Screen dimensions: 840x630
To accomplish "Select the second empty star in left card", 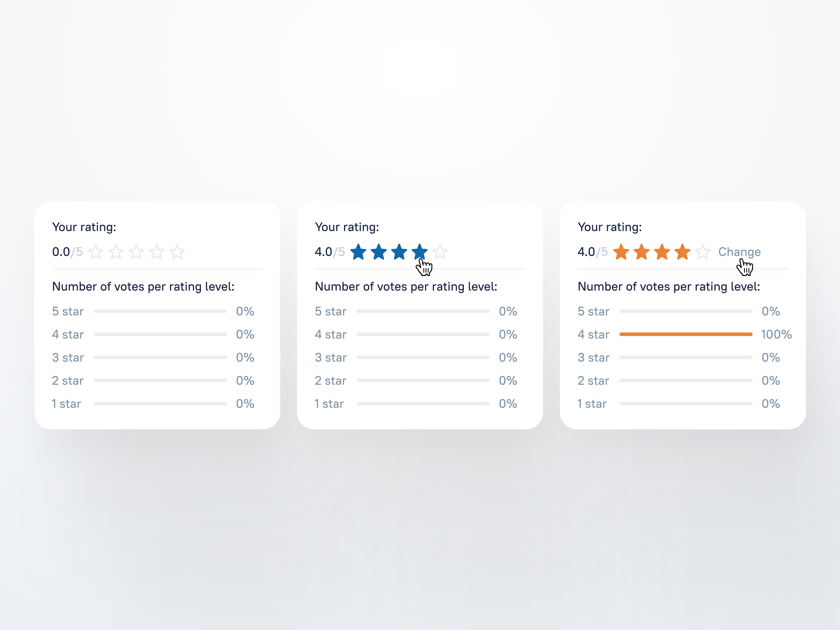I will point(116,252).
